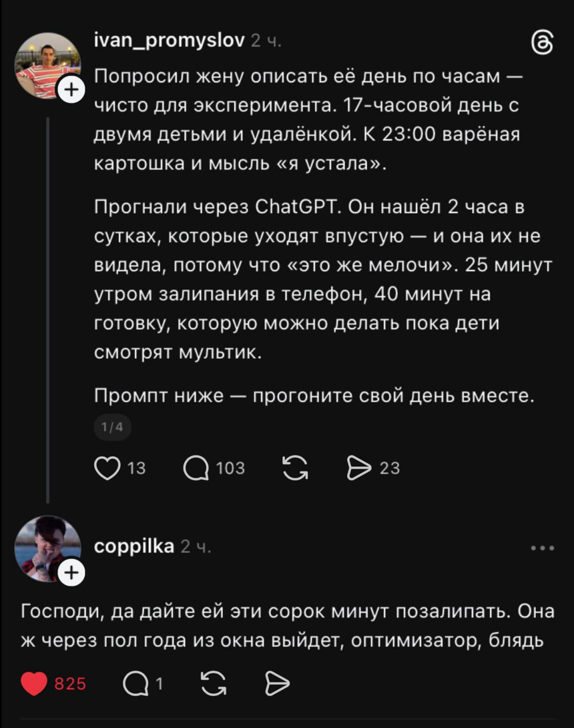574x728 pixels.
Task: Share coppilka's comment via send icon
Action: pyautogui.click(x=277, y=683)
